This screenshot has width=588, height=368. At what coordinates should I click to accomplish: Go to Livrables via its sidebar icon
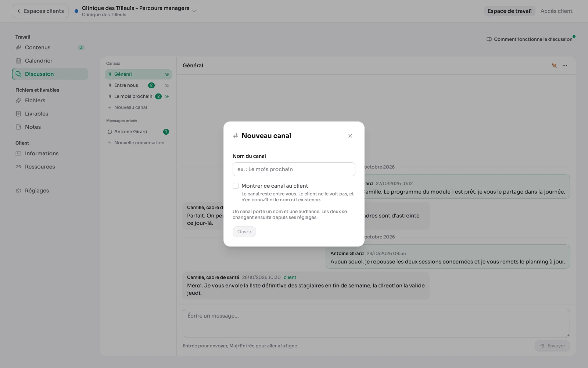[18, 114]
